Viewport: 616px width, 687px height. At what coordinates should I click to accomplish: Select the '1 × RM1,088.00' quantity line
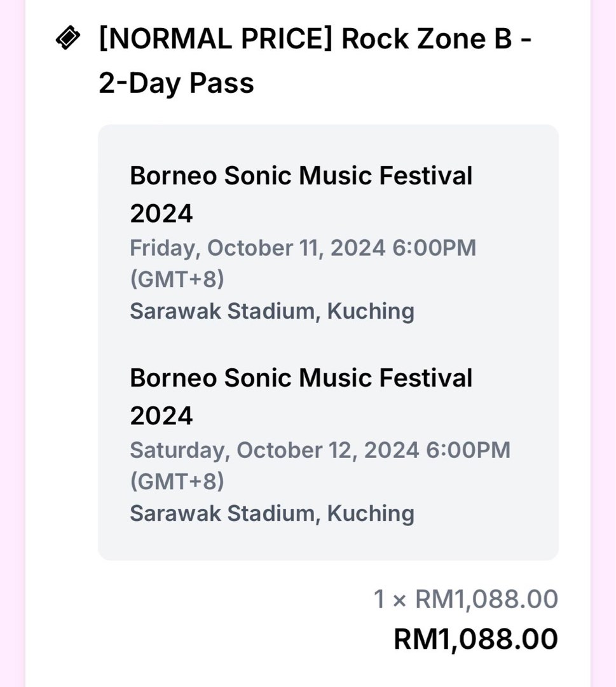coord(465,598)
